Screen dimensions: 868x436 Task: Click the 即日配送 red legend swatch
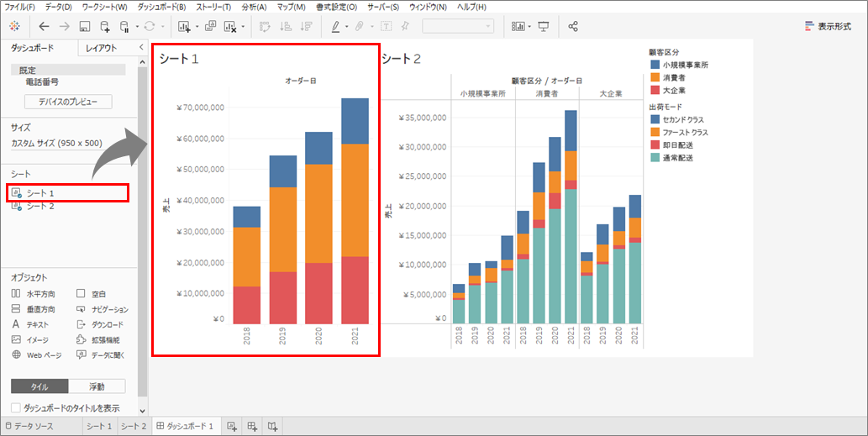[655, 145]
